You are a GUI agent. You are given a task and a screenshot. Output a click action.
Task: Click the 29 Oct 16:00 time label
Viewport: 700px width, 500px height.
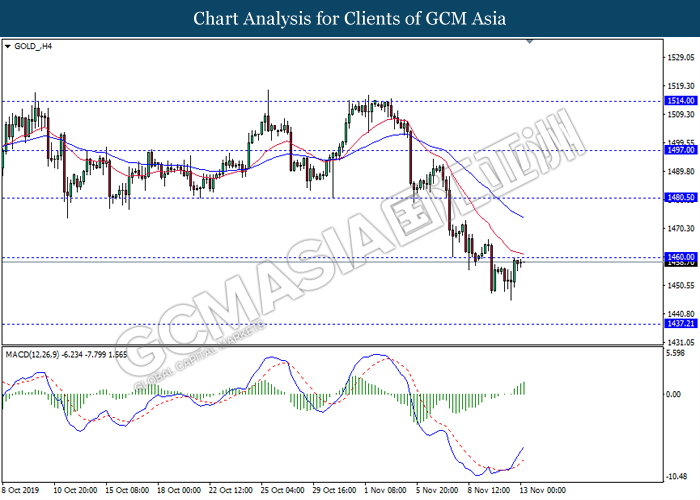coord(334,490)
